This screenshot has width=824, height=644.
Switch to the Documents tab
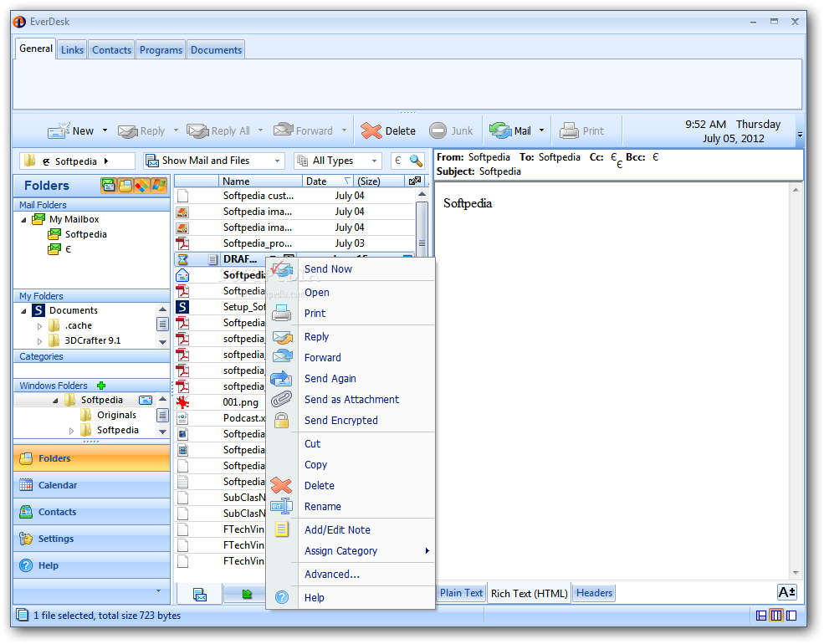click(216, 50)
